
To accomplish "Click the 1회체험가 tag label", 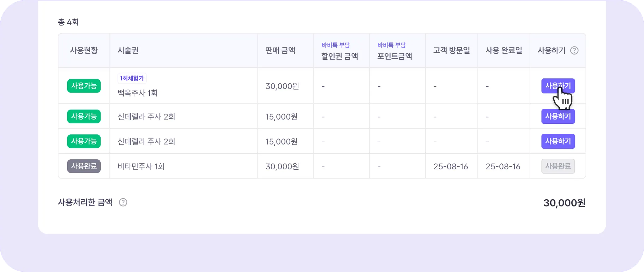I will click(132, 78).
